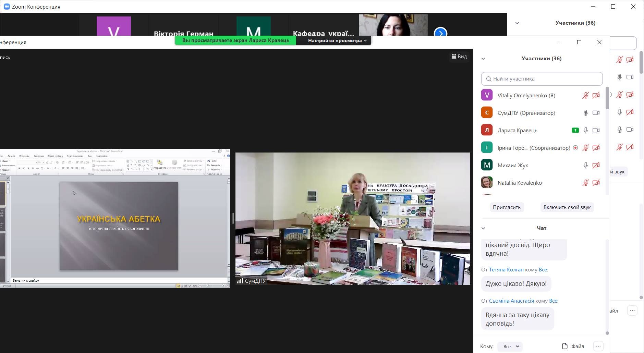Screen dimensions: 644x353
Task: Open the Кому recipient dropdown
Action: click(x=510, y=346)
